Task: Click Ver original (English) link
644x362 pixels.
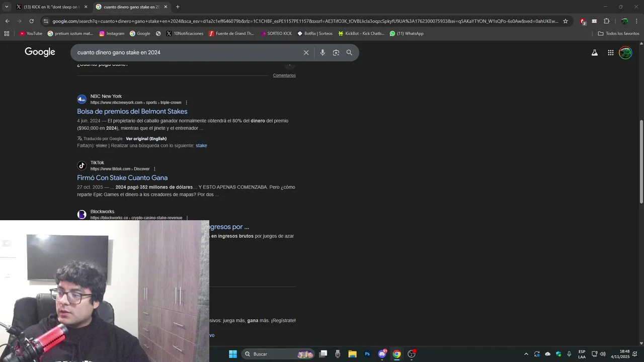Action: 146,139
